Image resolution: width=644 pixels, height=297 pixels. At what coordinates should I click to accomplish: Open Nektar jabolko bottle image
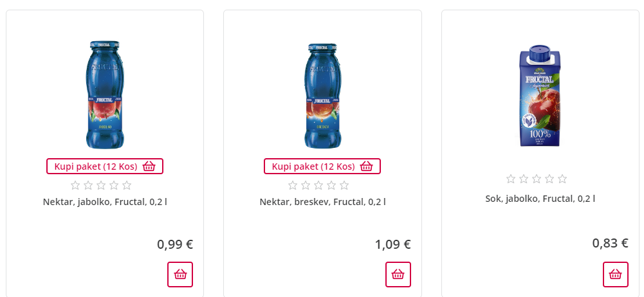tap(105, 95)
